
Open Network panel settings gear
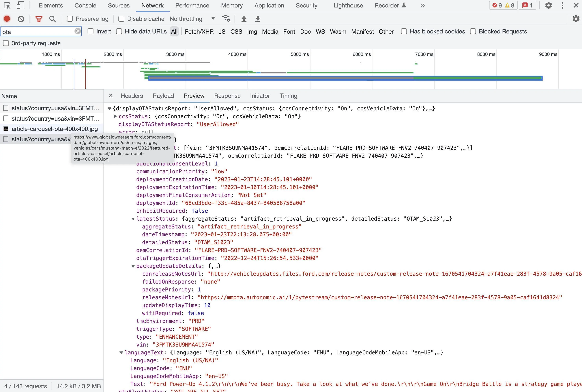[x=576, y=19]
